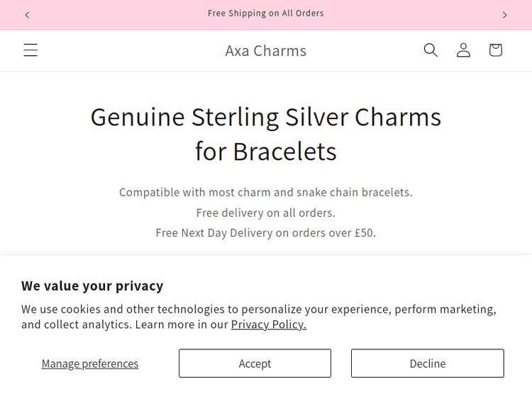The height and width of the screenshot is (399, 532).
Task: Open the Privacy Policy link
Action: point(269,325)
